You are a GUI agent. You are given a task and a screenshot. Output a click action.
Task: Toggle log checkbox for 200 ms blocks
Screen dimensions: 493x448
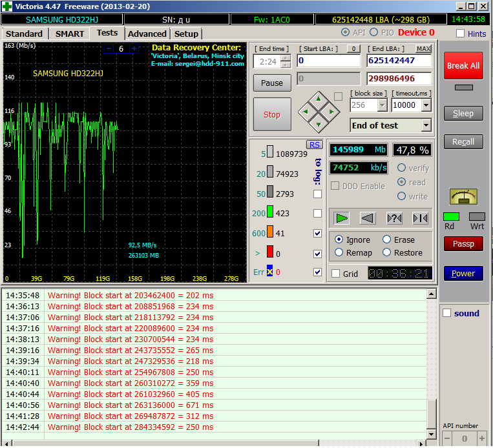coord(317,214)
